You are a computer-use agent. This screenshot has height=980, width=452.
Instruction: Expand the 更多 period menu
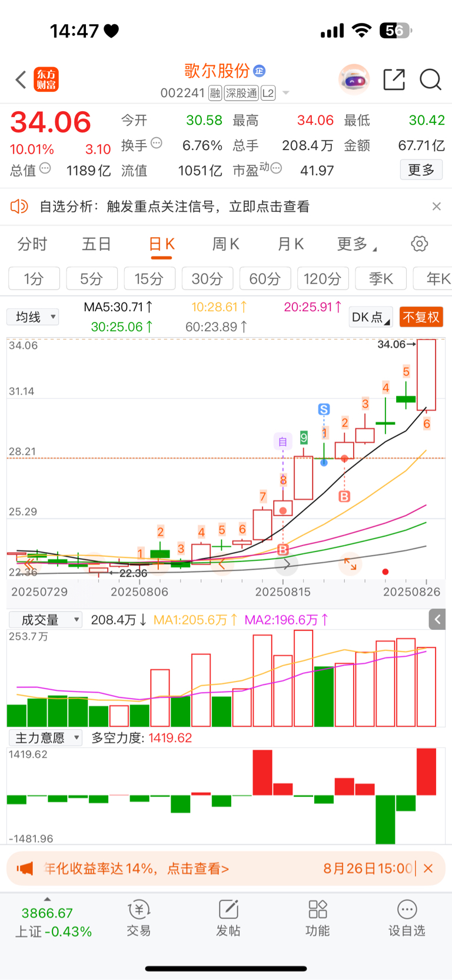(357, 244)
